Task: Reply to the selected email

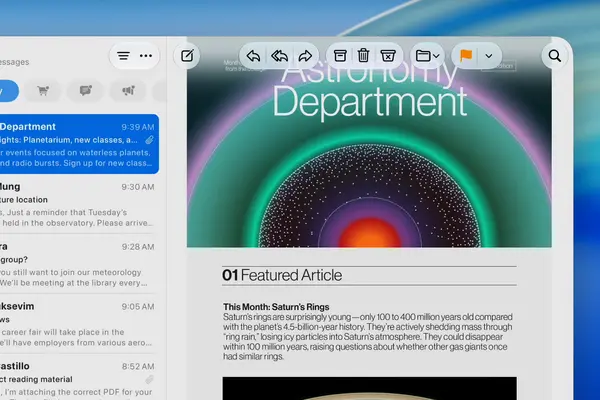Action: pos(253,56)
